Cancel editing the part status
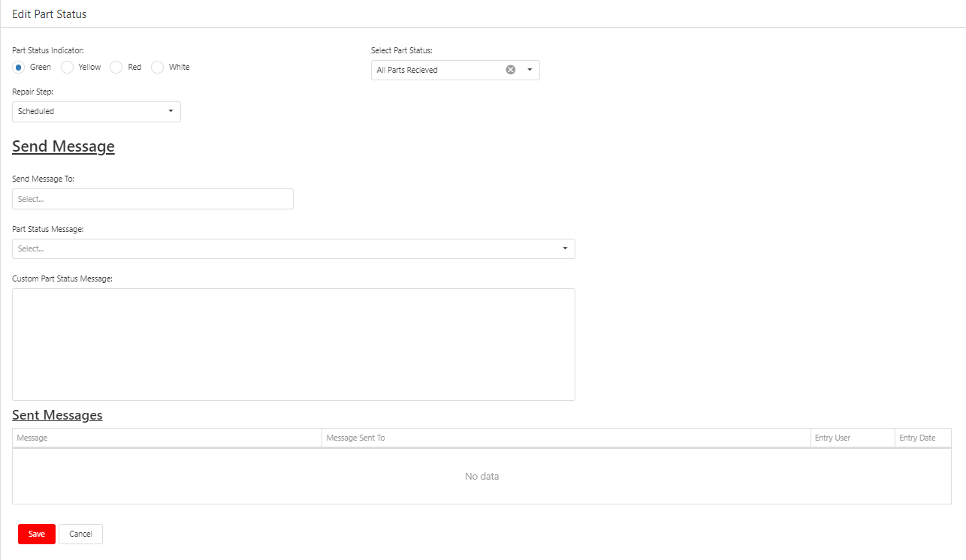 tap(80, 534)
